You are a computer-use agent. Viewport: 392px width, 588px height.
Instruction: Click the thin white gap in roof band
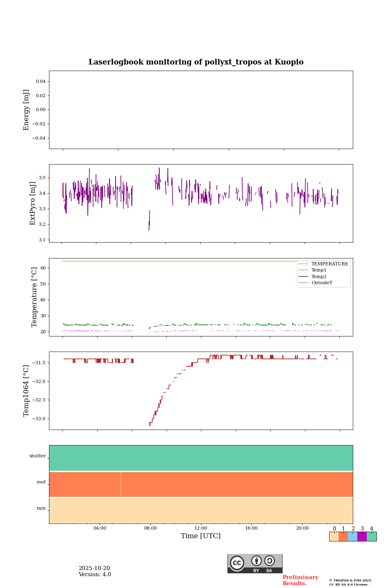121,484
